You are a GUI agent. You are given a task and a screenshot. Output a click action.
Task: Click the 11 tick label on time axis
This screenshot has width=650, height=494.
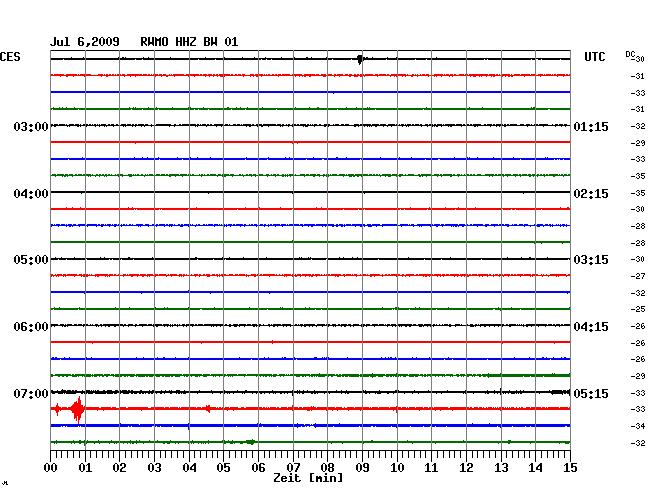click(x=431, y=468)
